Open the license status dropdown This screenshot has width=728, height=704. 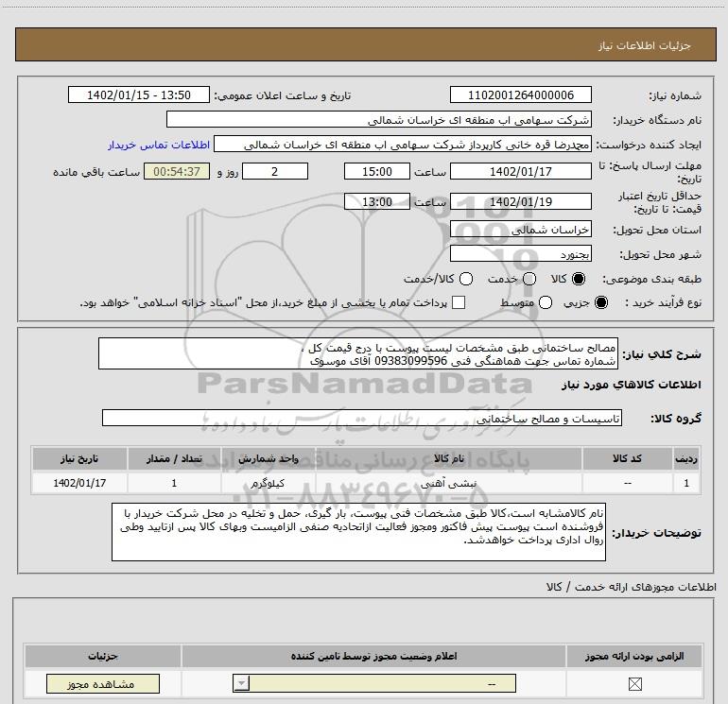pos(374,683)
